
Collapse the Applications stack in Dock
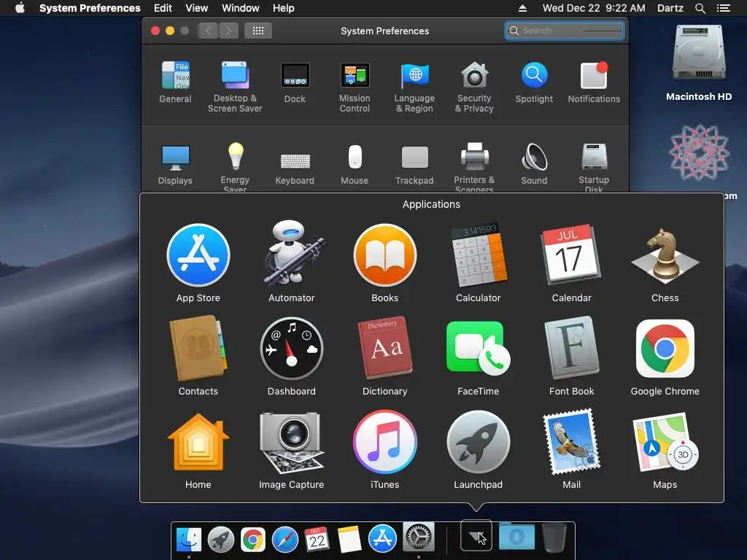tap(476, 536)
